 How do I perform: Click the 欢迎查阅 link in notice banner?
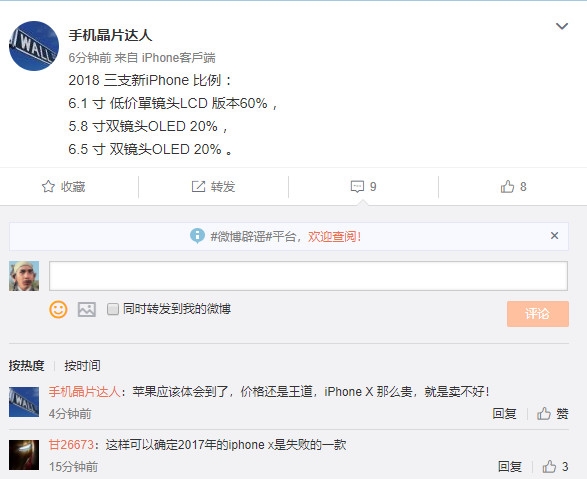coord(334,237)
